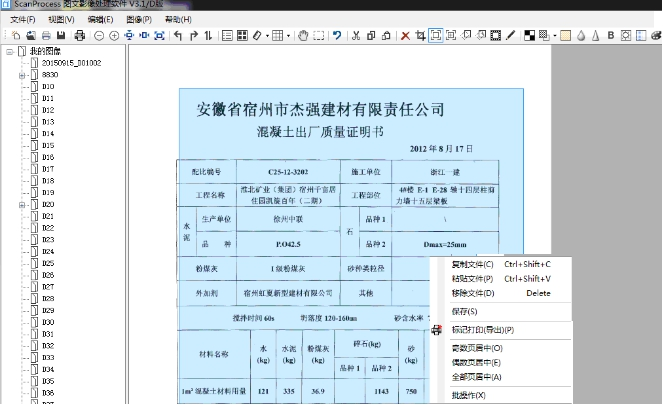Expand the 8830 tree node

[22, 76]
